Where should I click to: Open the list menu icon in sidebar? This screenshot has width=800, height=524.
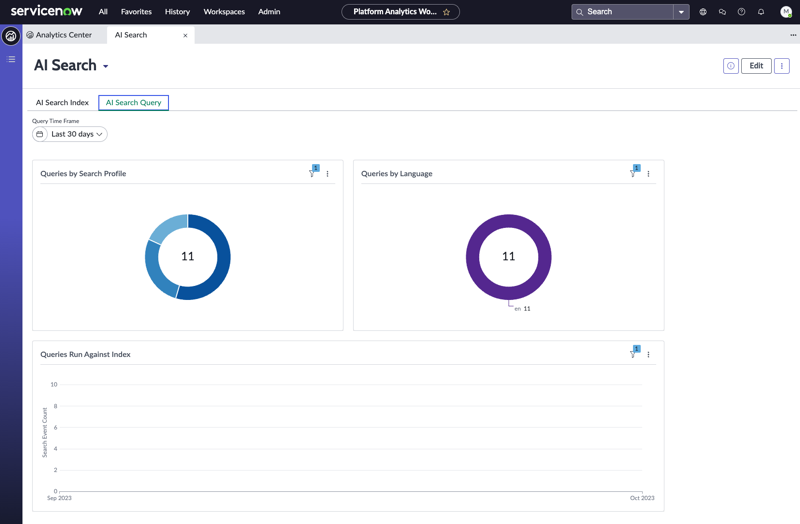click(11, 59)
